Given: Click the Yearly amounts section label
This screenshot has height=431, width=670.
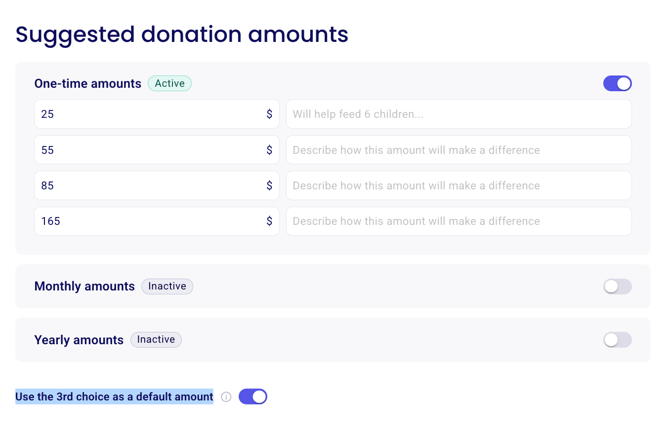Looking at the screenshot, I should (79, 340).
